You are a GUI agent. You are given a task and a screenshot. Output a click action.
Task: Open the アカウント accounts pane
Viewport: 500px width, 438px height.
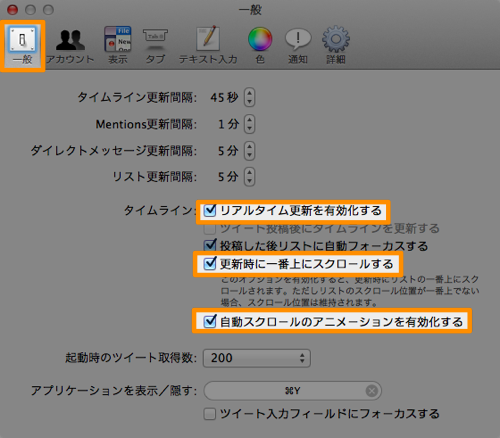pyautogui.click(x=70, y=46)
